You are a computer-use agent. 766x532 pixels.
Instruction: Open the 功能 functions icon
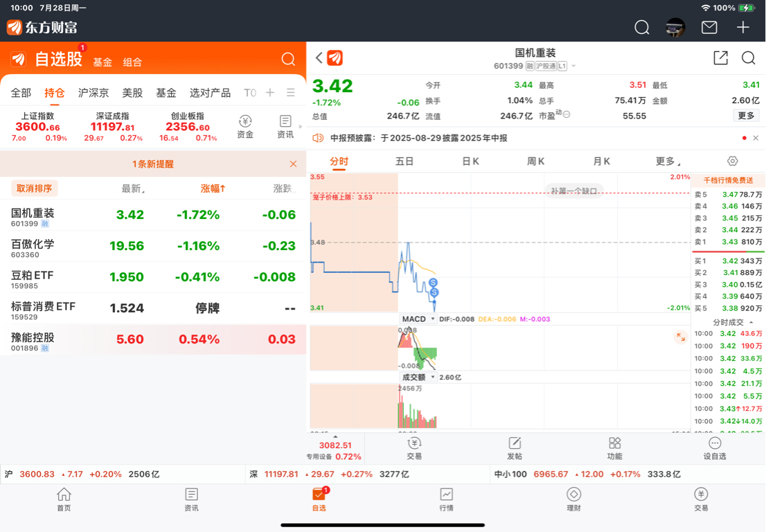(x=614, y=448)
